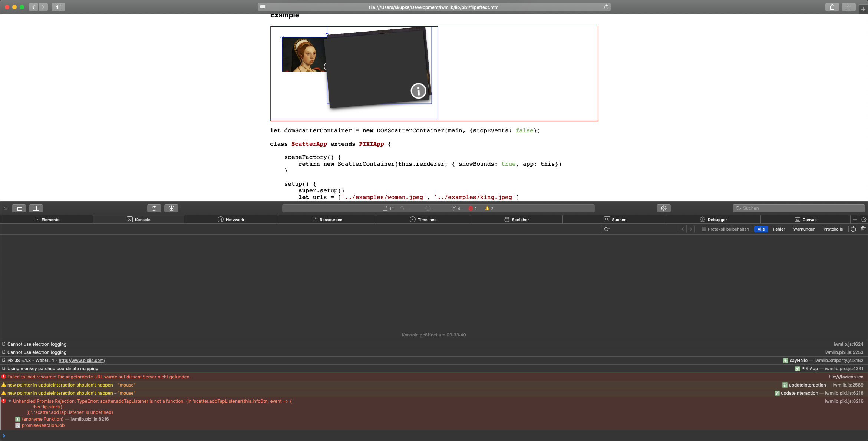
Task: Open the iwmlib.pixi.js:8216 source link
Action: point(844,401)
